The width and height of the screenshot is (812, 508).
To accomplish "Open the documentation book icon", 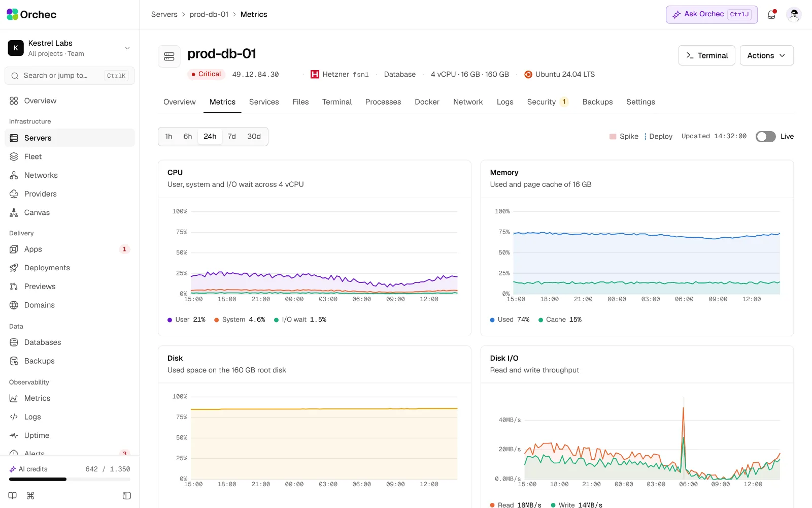I will (13, 496).
